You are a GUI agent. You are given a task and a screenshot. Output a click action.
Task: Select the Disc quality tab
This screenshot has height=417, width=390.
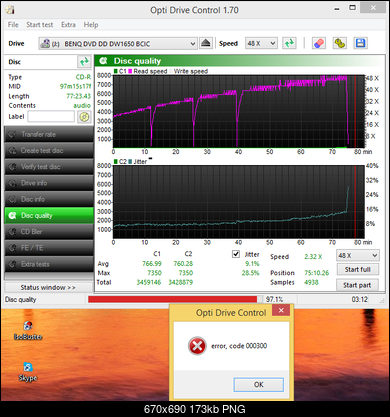click(49, 215)
